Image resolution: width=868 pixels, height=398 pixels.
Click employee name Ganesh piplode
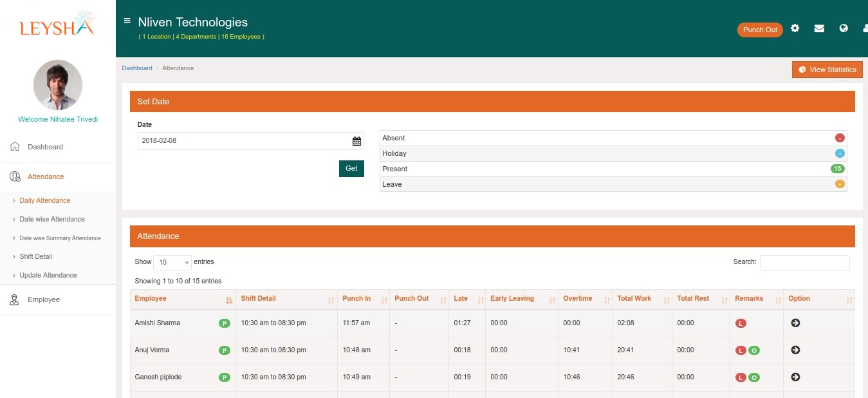pos(158,377)
